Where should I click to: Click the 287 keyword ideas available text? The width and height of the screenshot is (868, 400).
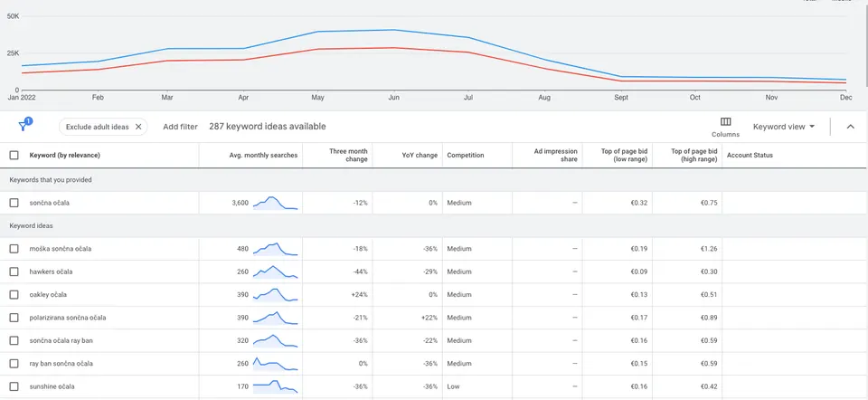click(x=268, y=127)
